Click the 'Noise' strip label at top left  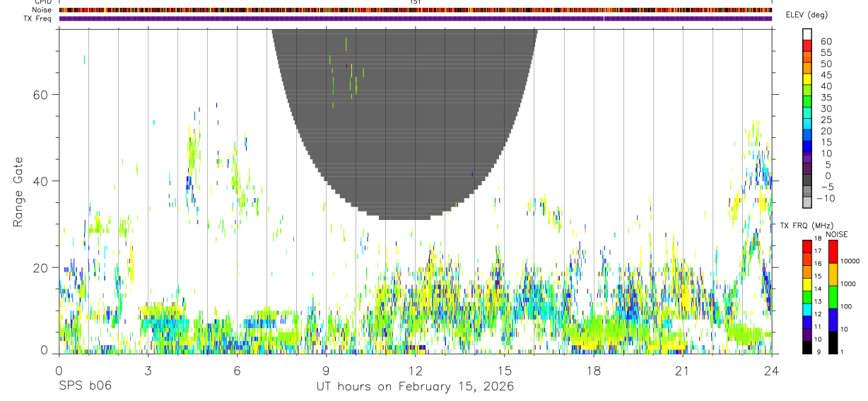tap(42, 10)
